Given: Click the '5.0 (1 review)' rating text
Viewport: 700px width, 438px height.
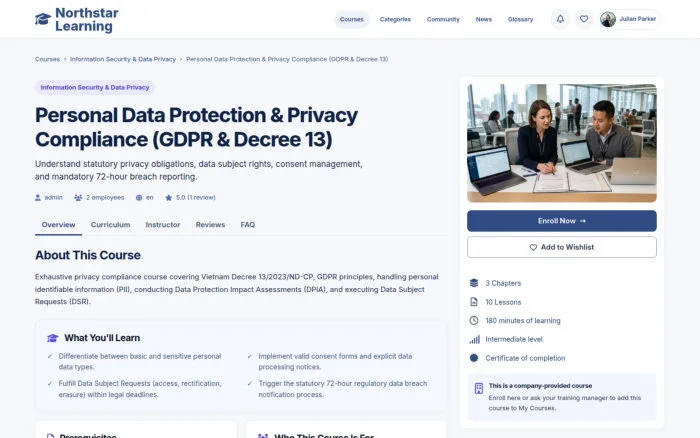Looking at the screenshot, I should 196,197.
